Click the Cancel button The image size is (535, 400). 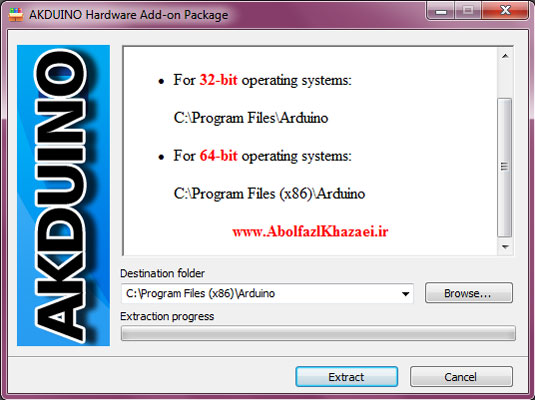(461, 377)
